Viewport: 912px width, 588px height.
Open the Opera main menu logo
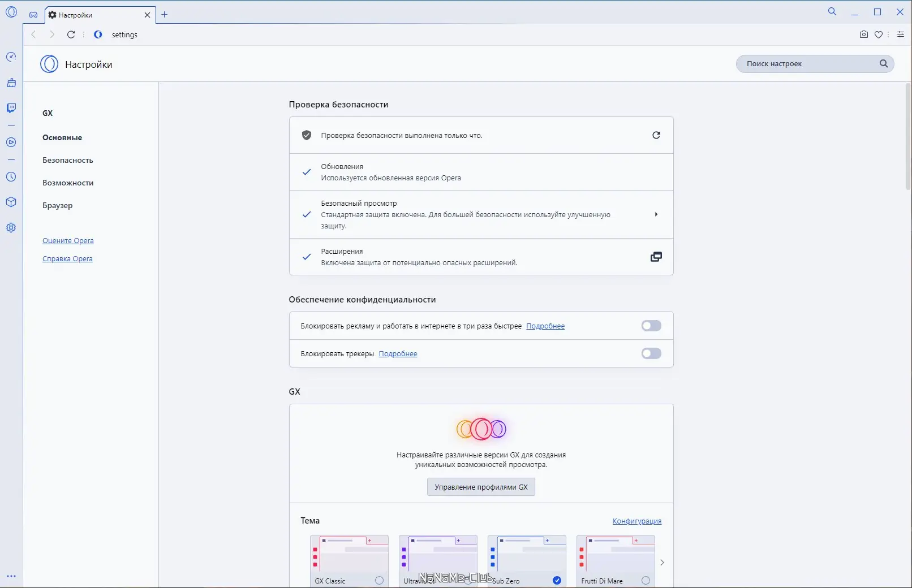pyautogui.click(x=11, y=12)
